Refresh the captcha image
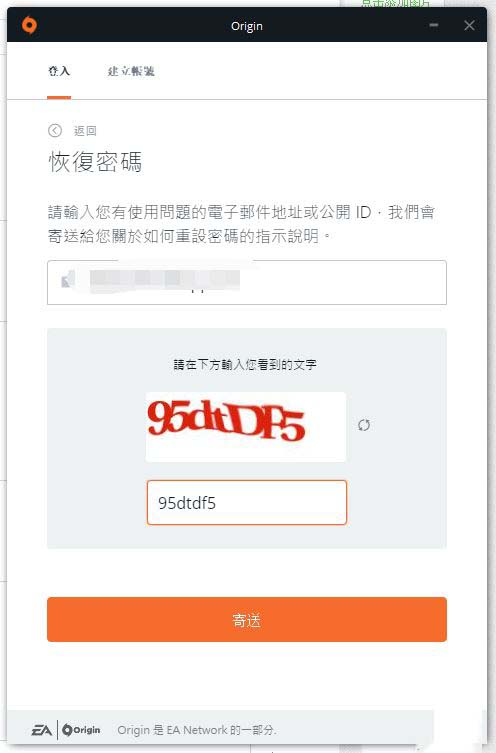This screenshot has height=753, width=496. pos(364,425)
